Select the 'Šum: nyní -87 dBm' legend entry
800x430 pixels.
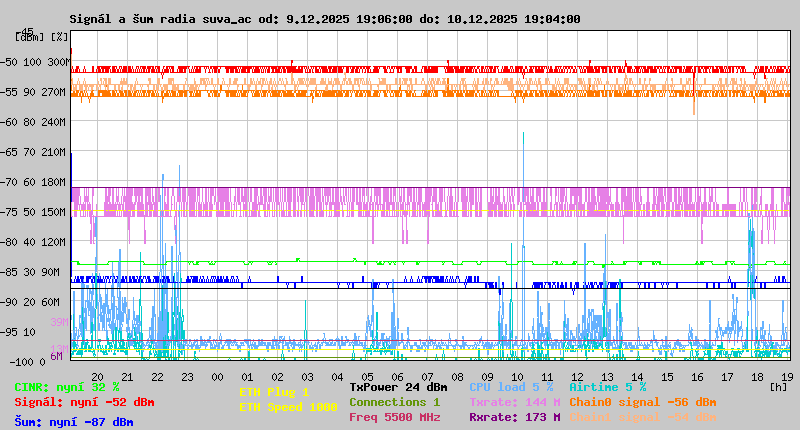pos(74,422)
